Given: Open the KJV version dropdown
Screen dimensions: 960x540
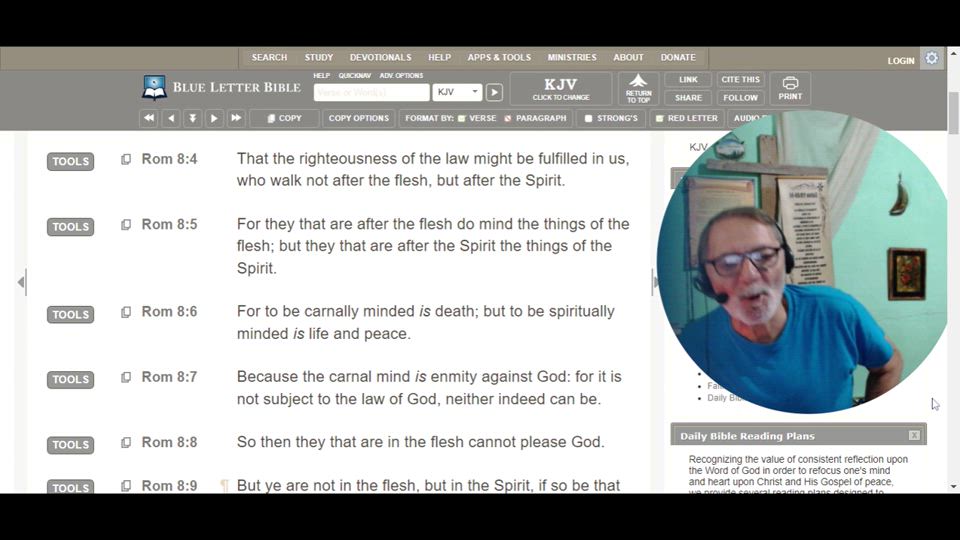Looking at the screenshot, I should [x=458, y=92].
